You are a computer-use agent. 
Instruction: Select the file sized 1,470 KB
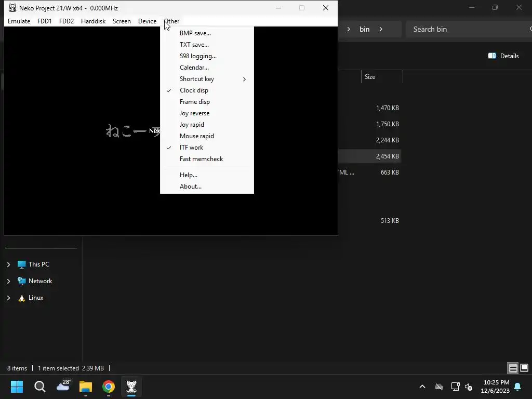point(387,108)
